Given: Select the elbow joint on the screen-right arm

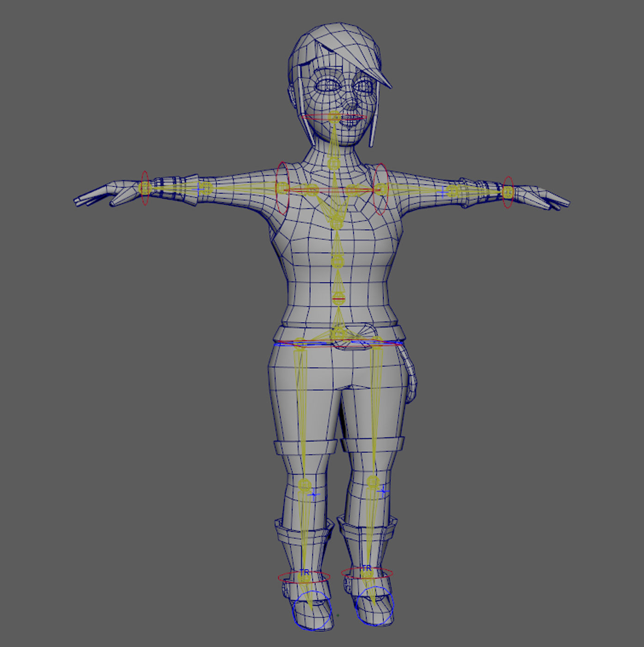Looking at the screenshot, I should [x=453, y=191].
